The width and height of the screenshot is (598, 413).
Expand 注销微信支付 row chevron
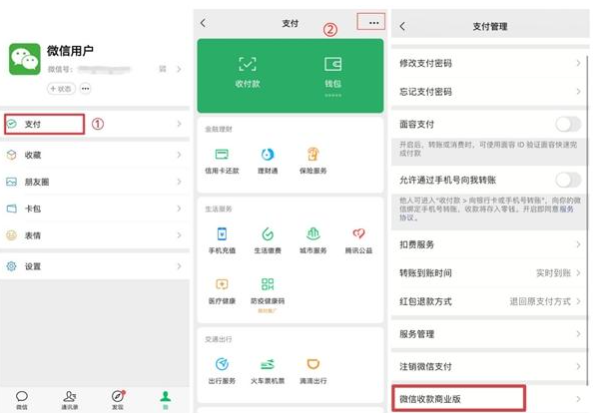coord(578,366)
